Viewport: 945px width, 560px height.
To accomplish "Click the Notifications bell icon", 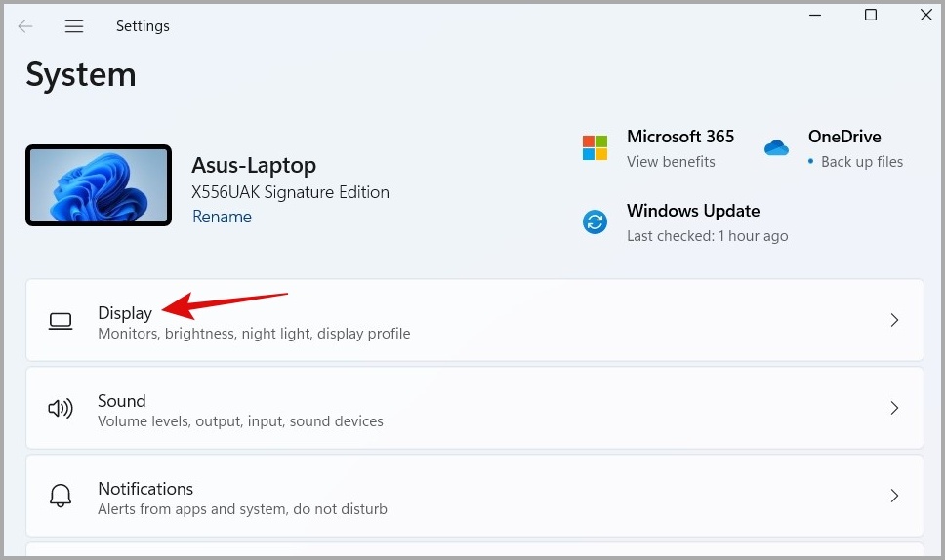I will click(x=61, y=496).
